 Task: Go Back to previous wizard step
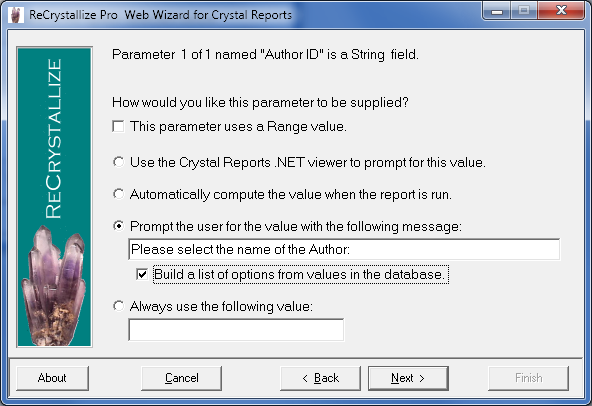(x=321, y=378)
